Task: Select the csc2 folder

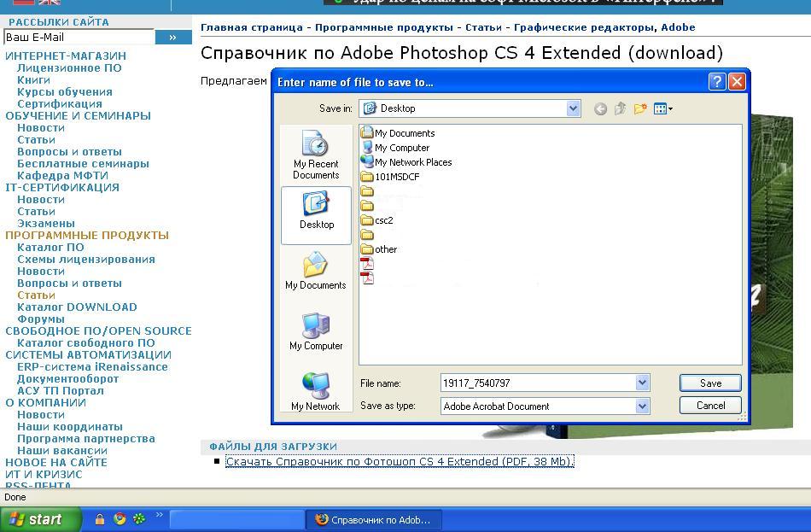Action: point(377,220)
